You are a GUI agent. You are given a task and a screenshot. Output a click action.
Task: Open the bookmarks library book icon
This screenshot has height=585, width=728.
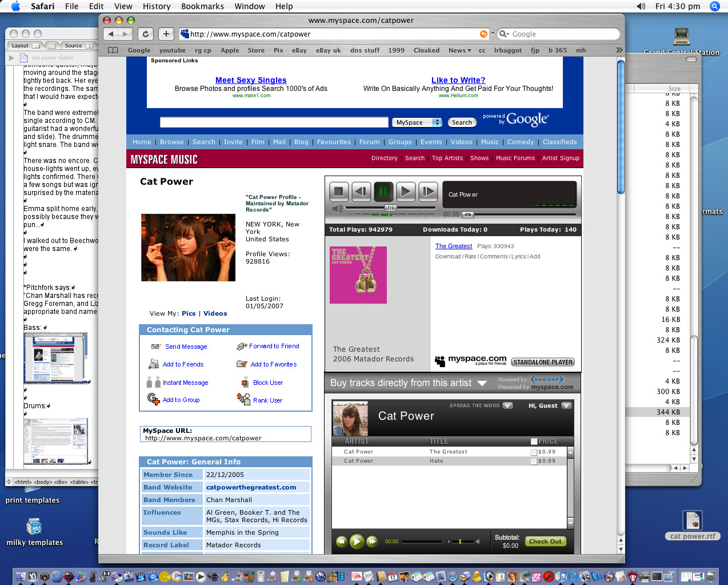pyautogui.click(x=113, y=50)
